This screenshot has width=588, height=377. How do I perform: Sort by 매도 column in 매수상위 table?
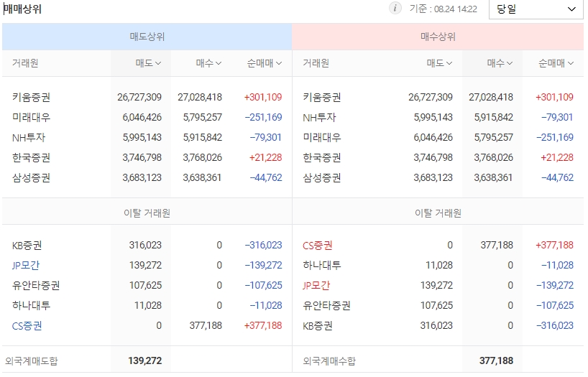pos(439,63)
